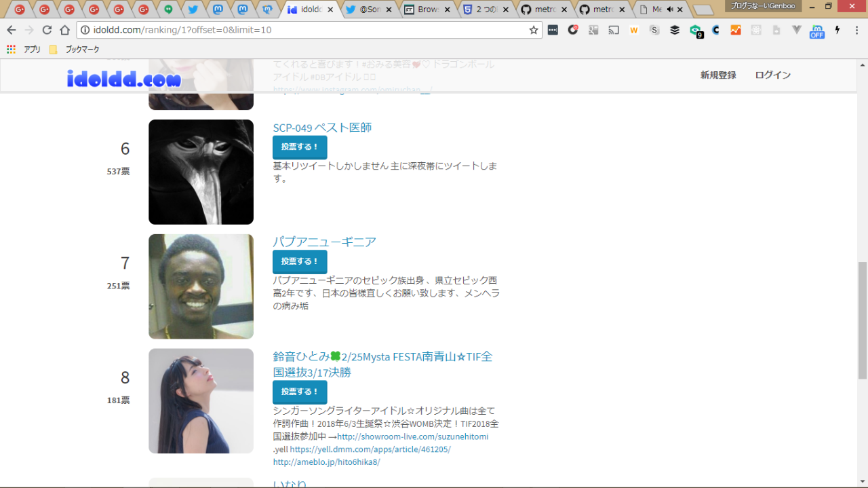Open the Vue devtools extension icon
The image size is (868, 488).
[x=797, y=30]
